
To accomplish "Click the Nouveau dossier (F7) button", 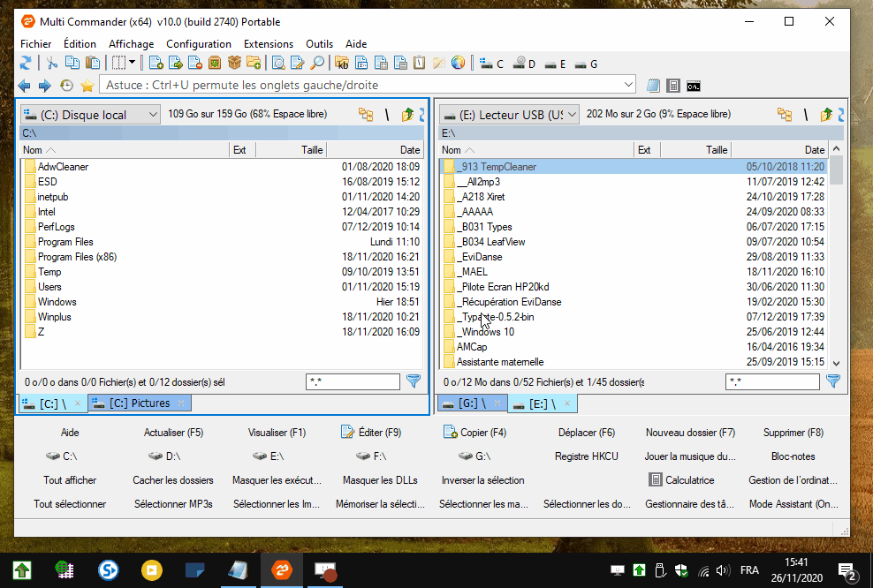I will click(690, 433).
